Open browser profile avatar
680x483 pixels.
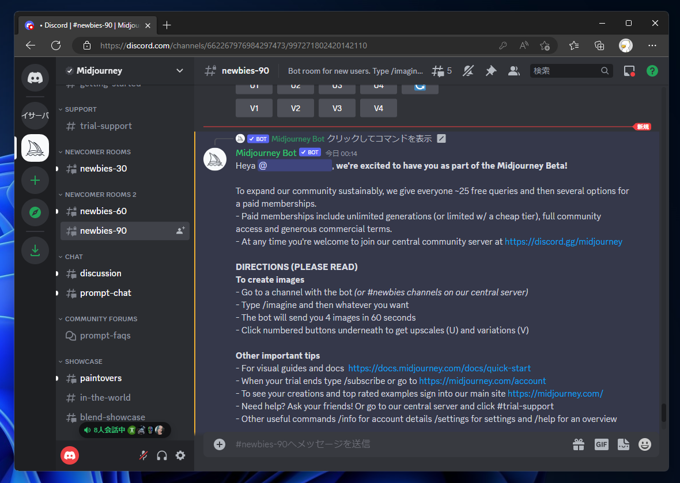625,46
